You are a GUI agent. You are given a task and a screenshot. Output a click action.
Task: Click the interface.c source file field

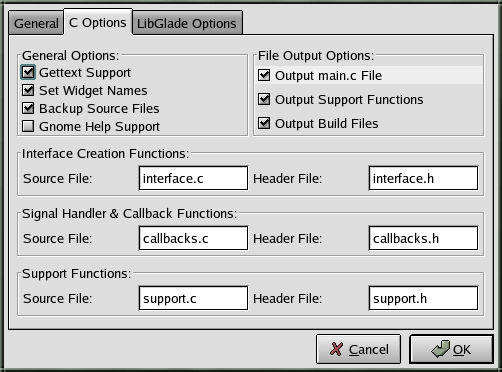coord(193,178)
